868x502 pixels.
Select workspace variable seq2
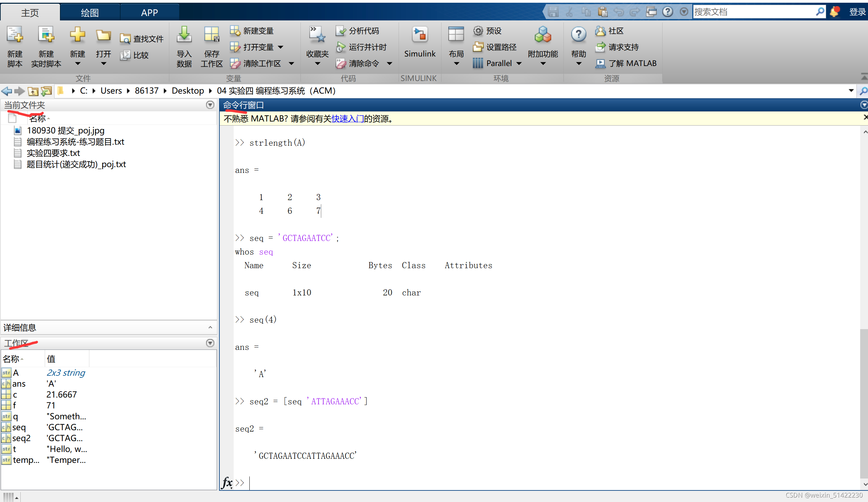pos(21,438)
